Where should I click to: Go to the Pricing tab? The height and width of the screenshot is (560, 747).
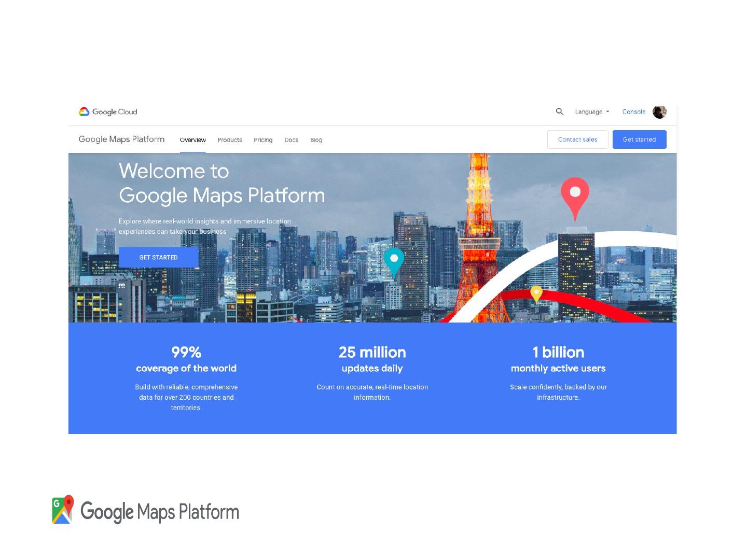pyautogui.click(x=263, y=140)
